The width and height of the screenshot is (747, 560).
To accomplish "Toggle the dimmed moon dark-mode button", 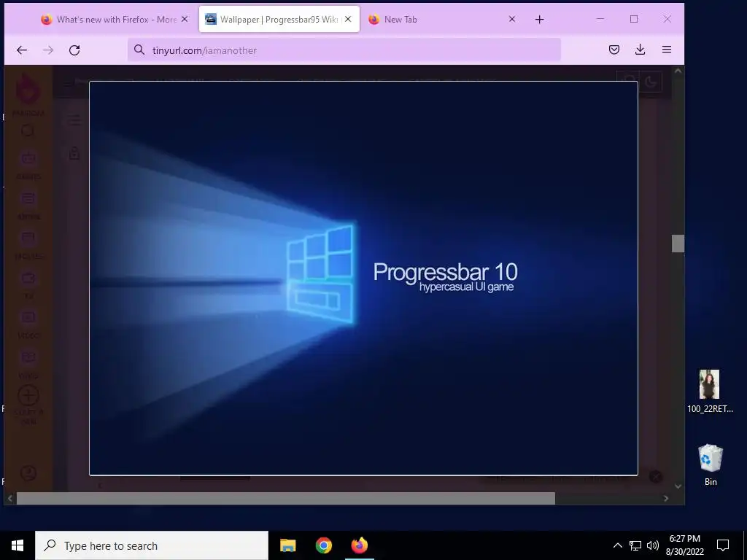I will coord(651,82).
